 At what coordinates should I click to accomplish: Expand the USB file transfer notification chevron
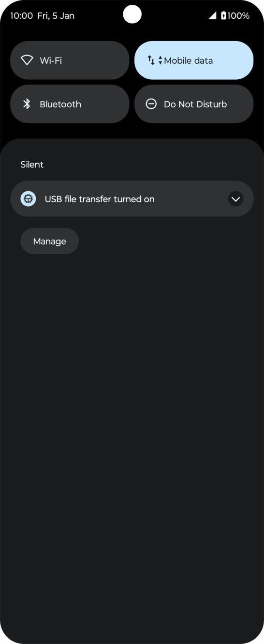236,199
